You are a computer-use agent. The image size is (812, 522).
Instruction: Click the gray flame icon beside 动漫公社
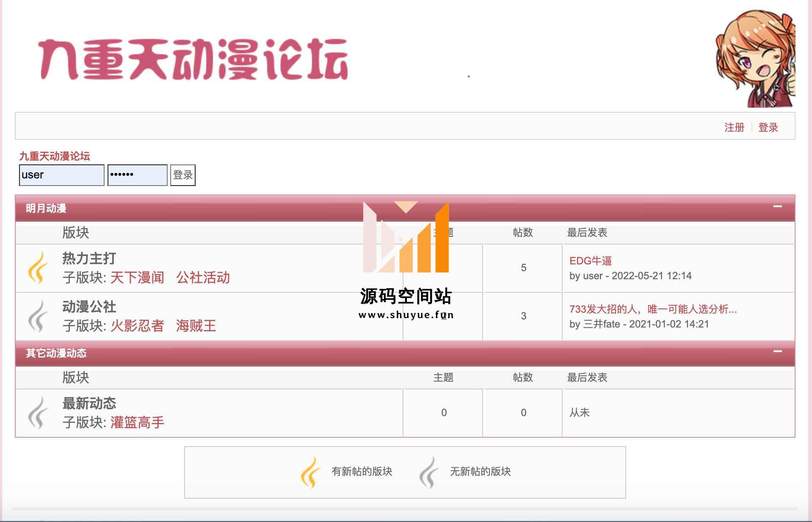tap(38, 316)
